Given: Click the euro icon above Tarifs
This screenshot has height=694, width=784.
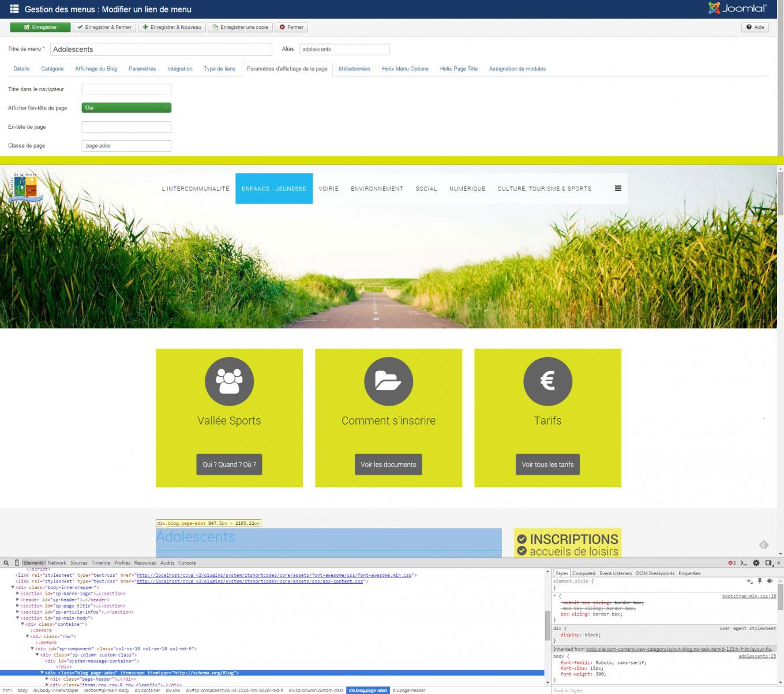Looking at the screenshot, I should (547, 381).
